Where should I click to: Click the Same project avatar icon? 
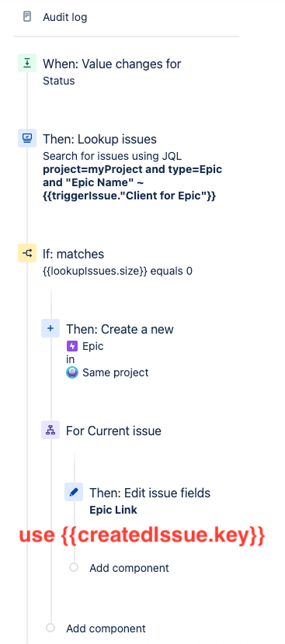click(x=72, y=372)
